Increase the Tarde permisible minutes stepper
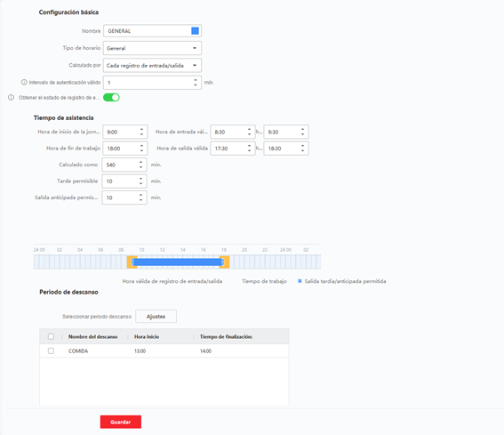 click(140, 179)
